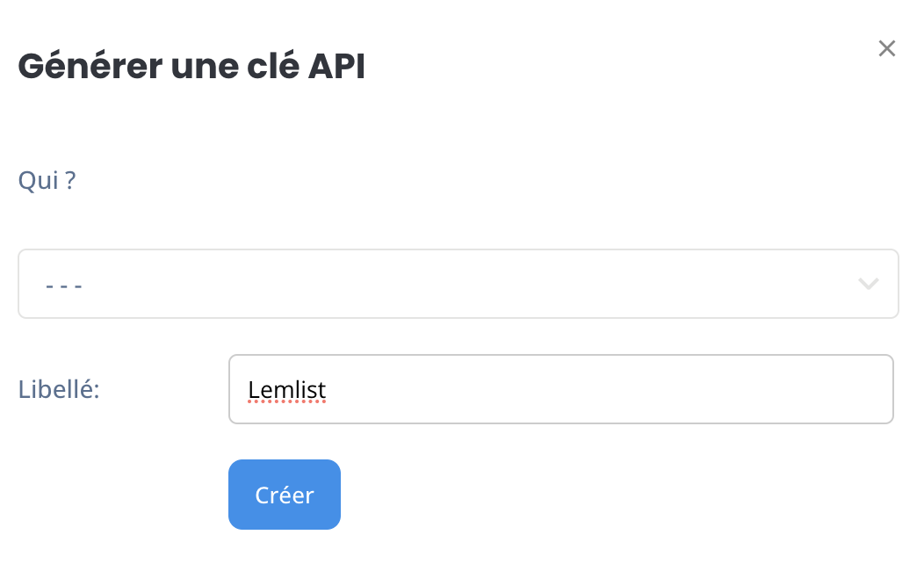Click the Lemlist text in the label field

point(286,389)
